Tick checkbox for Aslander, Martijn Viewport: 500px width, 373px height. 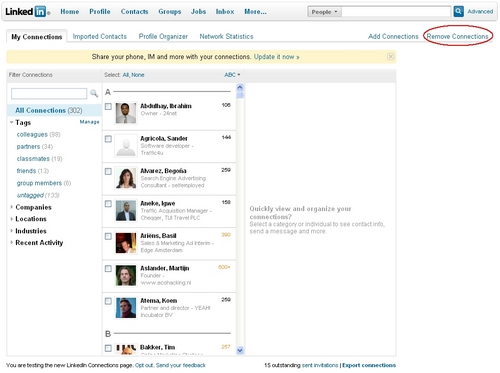tap(108, 269)
